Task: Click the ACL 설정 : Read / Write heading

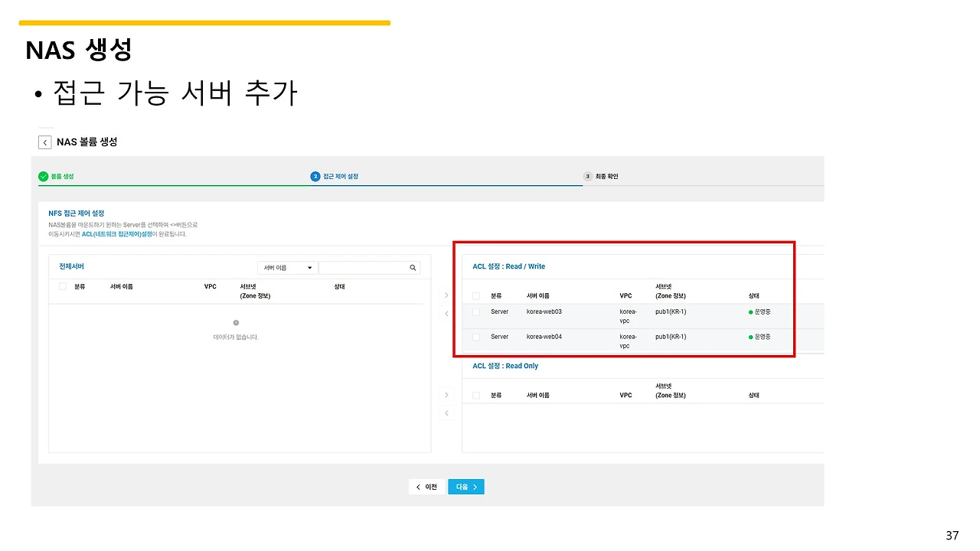Action: pos(509,266)
